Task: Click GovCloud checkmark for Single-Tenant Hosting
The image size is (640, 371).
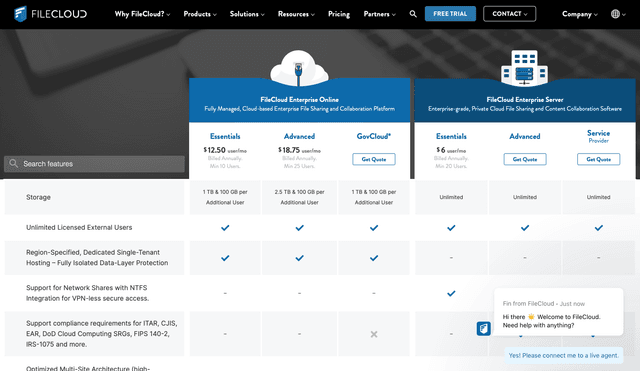Action: [374, 258]
